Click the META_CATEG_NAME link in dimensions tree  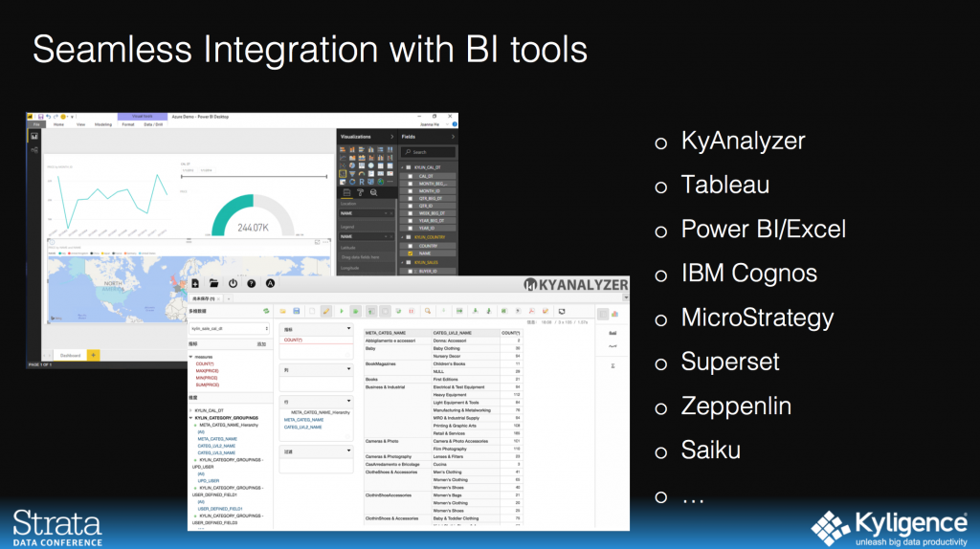pyautogui.click(x=216, y=439)
